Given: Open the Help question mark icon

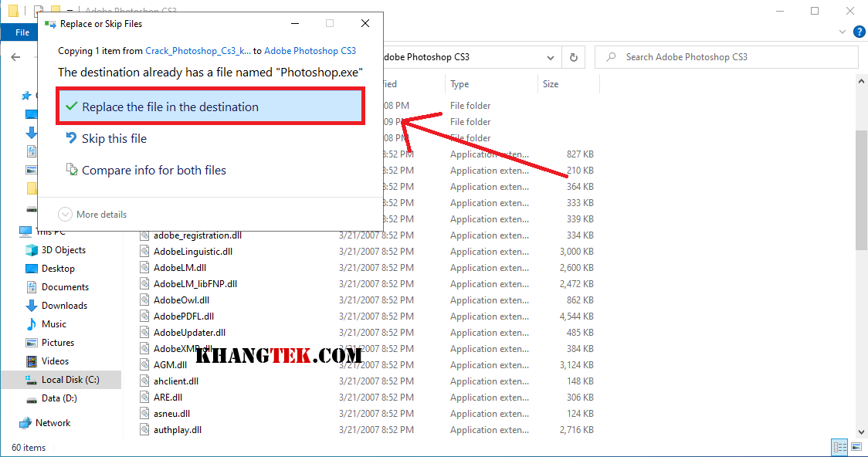Looking at the screenshot, I should pyautogui.click(x=858, y=32).
